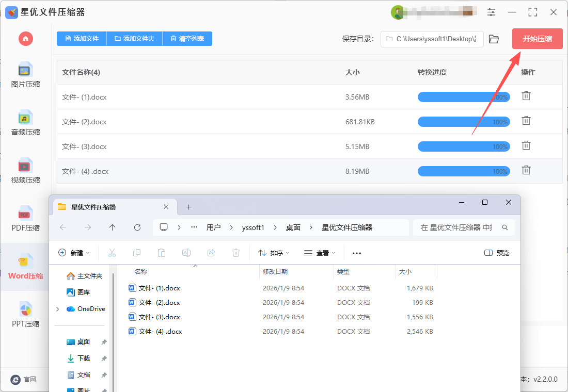The image size is (568, 392).
Task: Click the red home icon in sidebar
Action: click(25, 39)
